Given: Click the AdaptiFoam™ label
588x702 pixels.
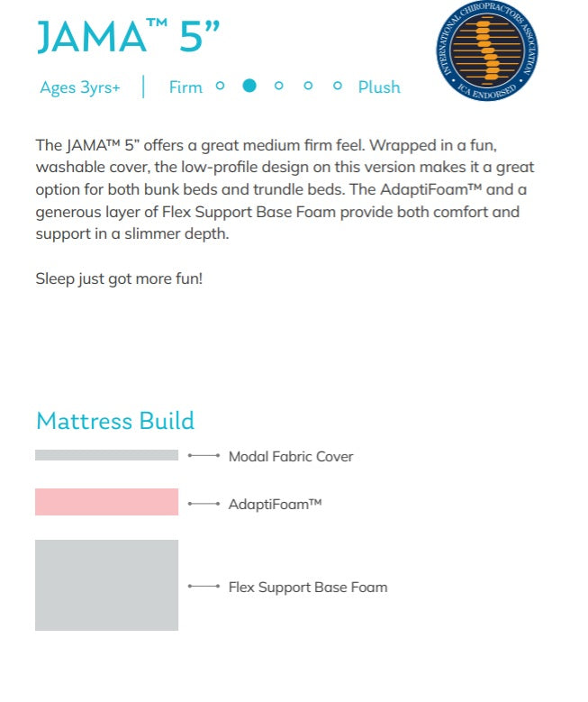Looking at the screenshot, I should (x=275, y=504).
